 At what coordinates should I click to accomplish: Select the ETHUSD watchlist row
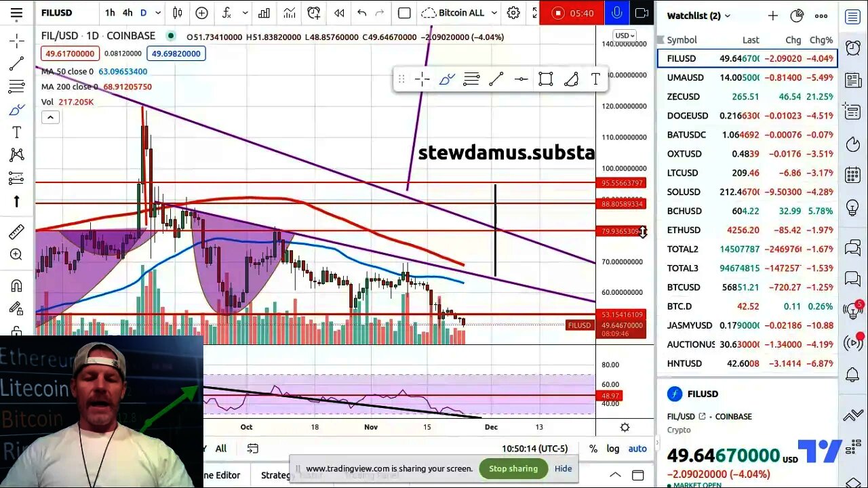[x=747, y=230]
